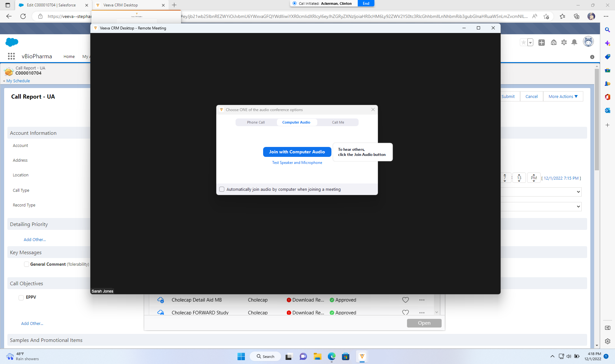Open the Setup gear icon in Salesforce header
Viewport: 615px width, 364px height.
point(564,42)
